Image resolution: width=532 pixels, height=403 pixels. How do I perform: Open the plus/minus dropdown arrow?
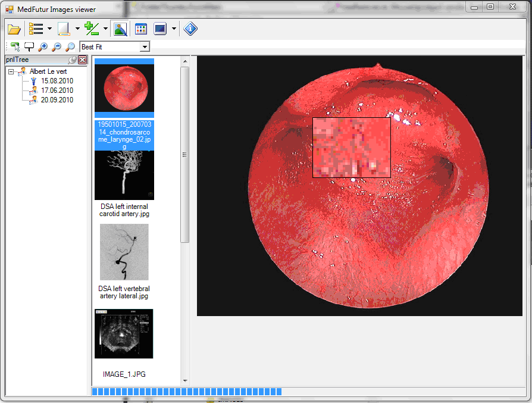pos(105,29)
